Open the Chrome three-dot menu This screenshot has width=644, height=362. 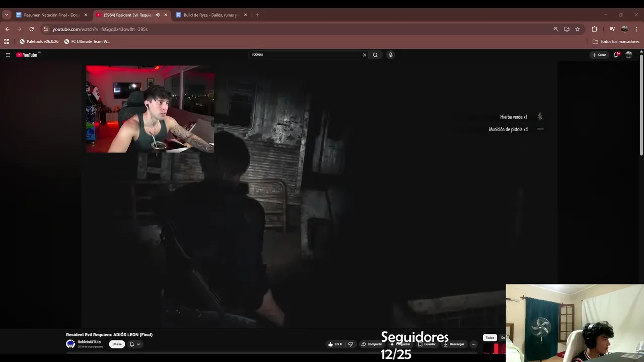(x=637, y=29)
